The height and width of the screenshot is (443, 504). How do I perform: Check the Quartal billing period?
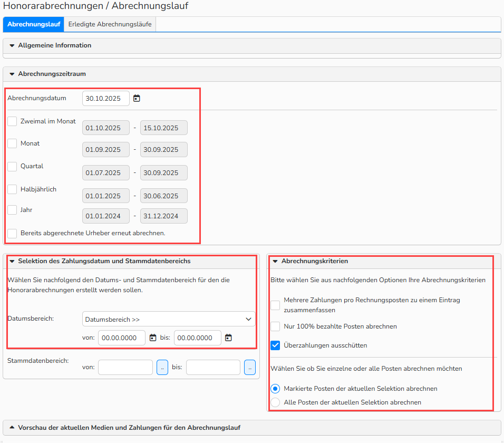pyautogui.click(x=12, y=167)
